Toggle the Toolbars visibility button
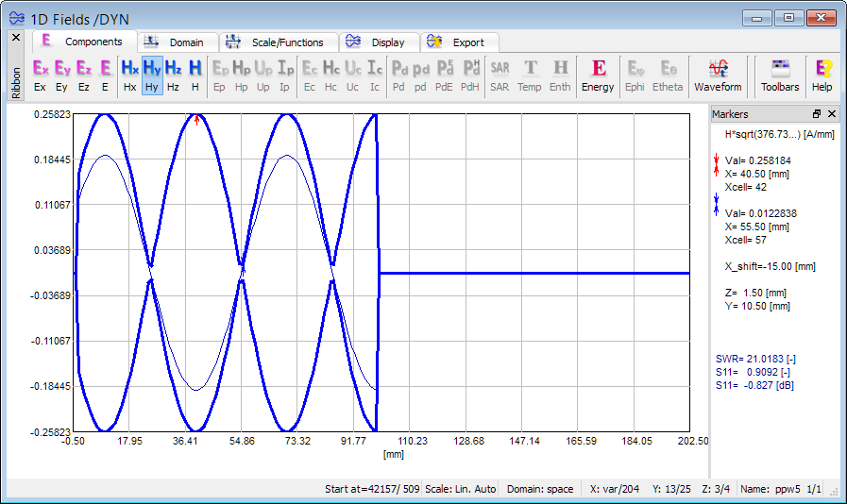Image resolution: width=847 pixels, height=504 pixels. 780,74
